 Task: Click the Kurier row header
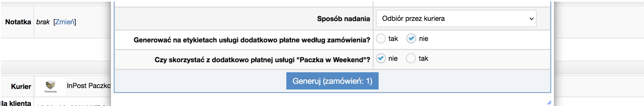(x=21, y=87)
